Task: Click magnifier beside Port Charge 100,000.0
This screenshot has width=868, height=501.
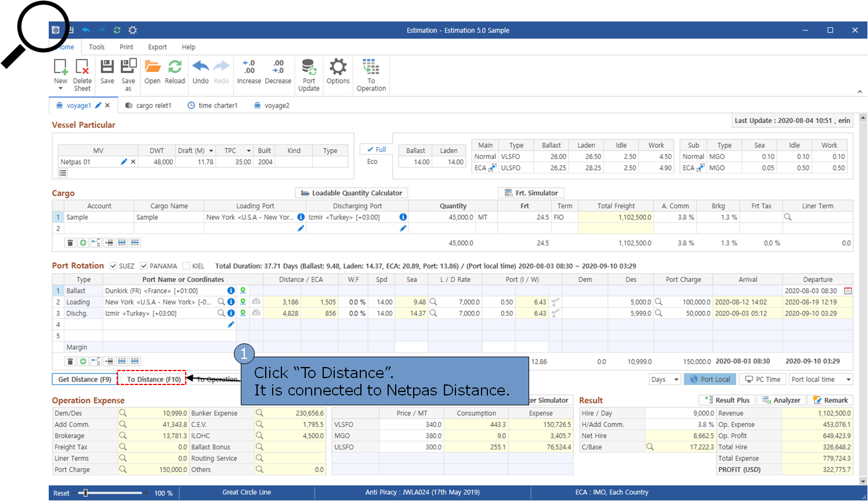Action: click(x=659, y=302)
